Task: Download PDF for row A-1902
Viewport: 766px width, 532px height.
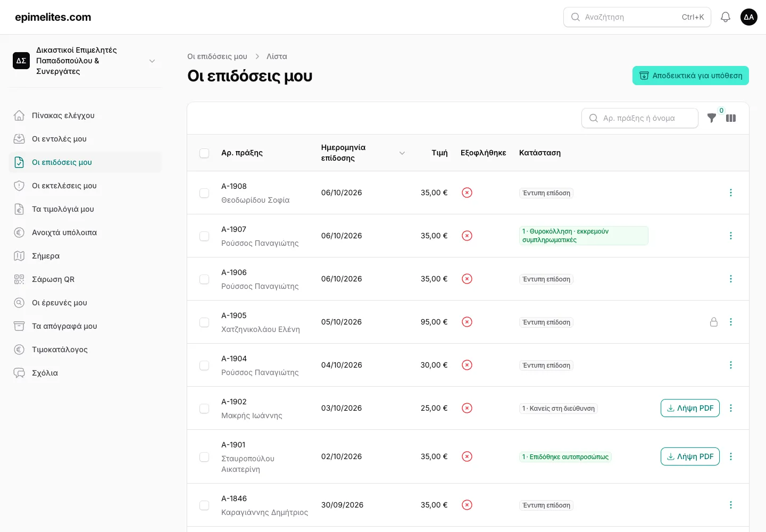Action: click(690, 408)
